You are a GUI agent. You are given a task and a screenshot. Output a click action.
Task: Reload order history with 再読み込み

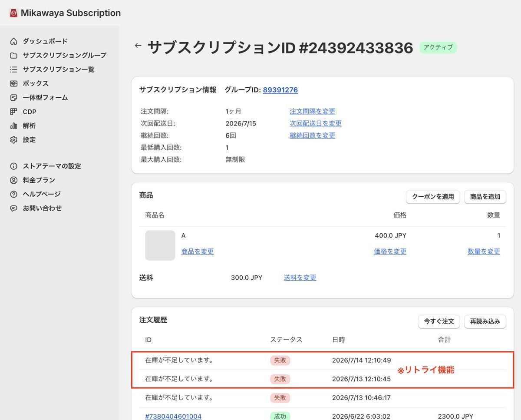485,321
